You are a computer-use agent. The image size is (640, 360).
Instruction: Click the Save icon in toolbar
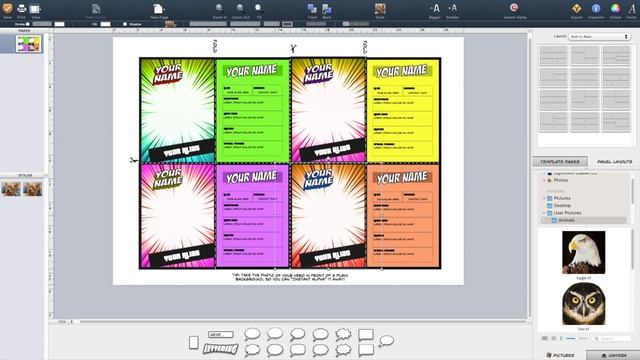click(7, 8)
